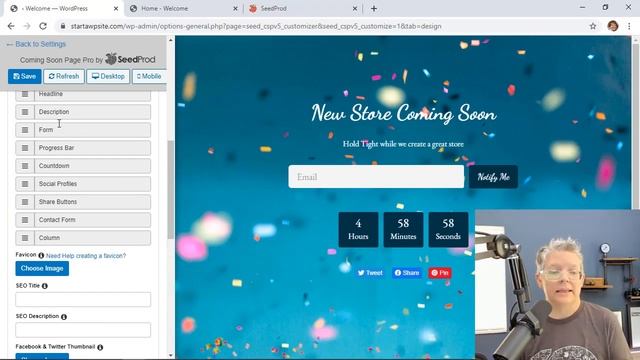The height and width of the screenshot is (360, 640).
Task: Click scroll-down arrow of settings panel
Action: (171, 356)
